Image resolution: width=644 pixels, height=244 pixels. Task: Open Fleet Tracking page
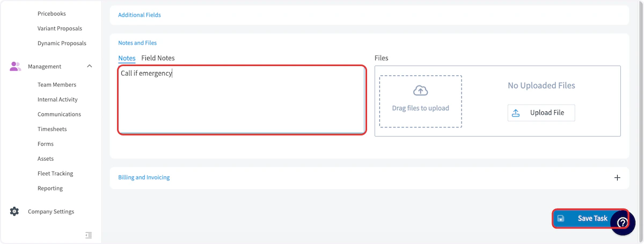coord(55,174)
